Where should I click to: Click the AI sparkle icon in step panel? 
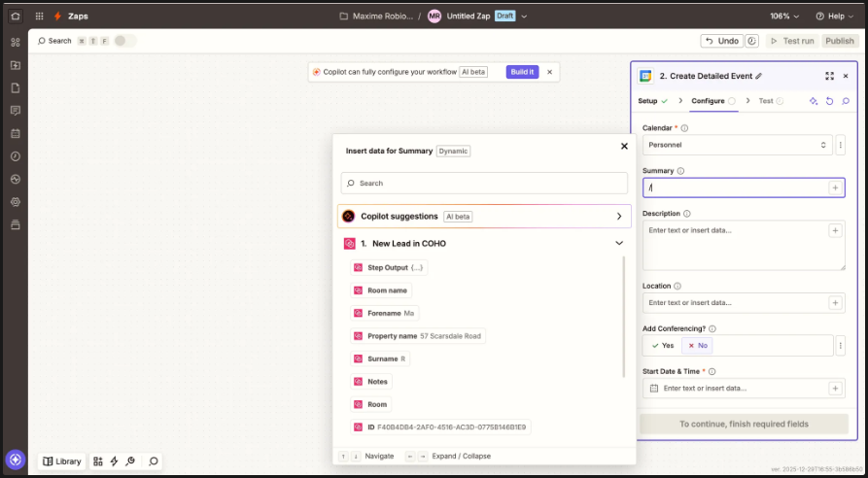814,101
